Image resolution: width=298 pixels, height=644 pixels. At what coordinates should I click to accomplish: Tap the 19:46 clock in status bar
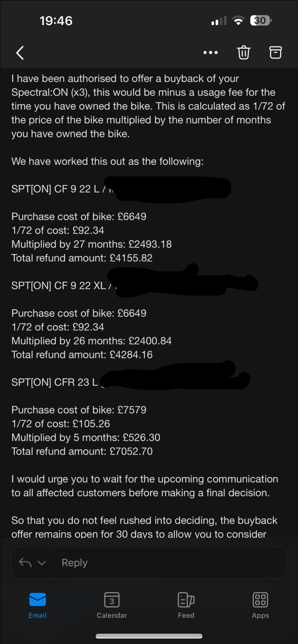tap(56, 21)
